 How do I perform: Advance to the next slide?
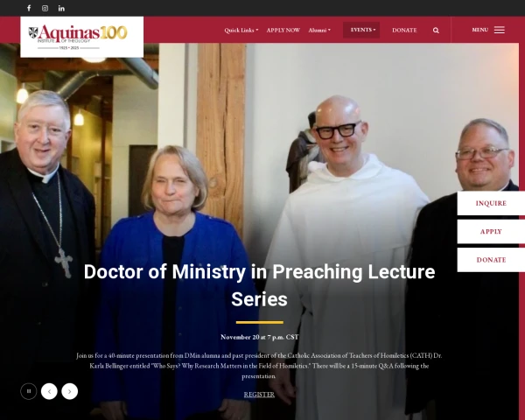click(70, 391)
